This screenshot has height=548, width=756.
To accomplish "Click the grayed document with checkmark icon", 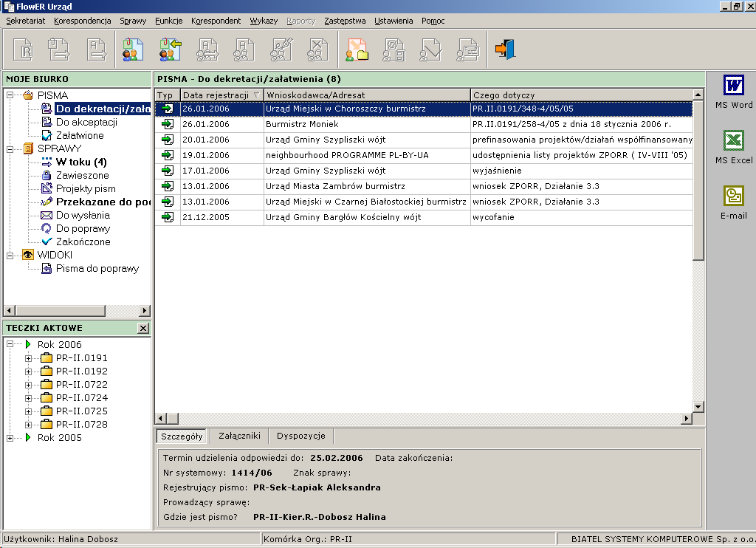I will [x=430, y=49].
